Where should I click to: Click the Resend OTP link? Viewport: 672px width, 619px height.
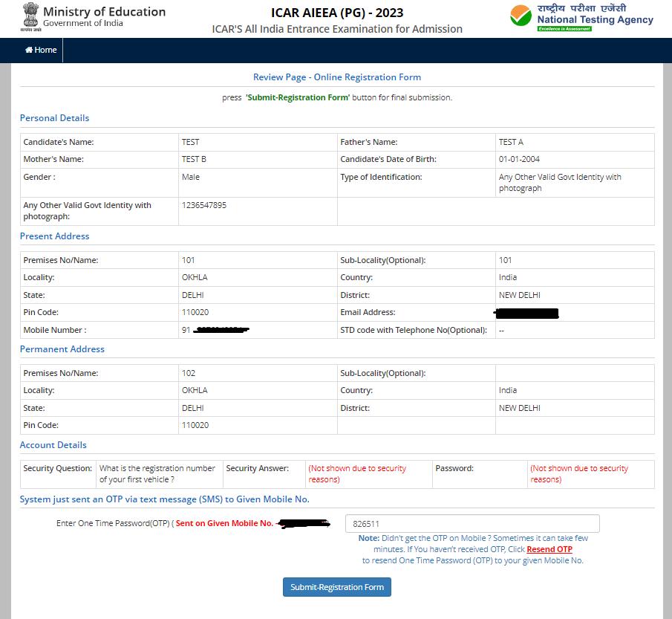(x=549, y=549)
